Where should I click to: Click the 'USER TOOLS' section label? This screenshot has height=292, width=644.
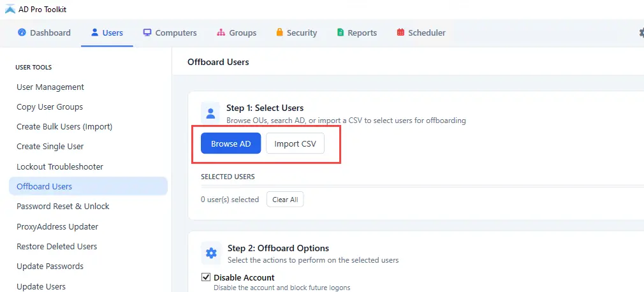[33, 68]
